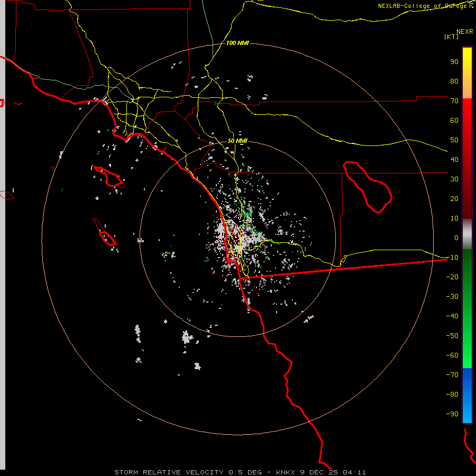Click the 80 value on velocity scale
The height and width of the screenshot is (476, 476).
click(454, 81)
